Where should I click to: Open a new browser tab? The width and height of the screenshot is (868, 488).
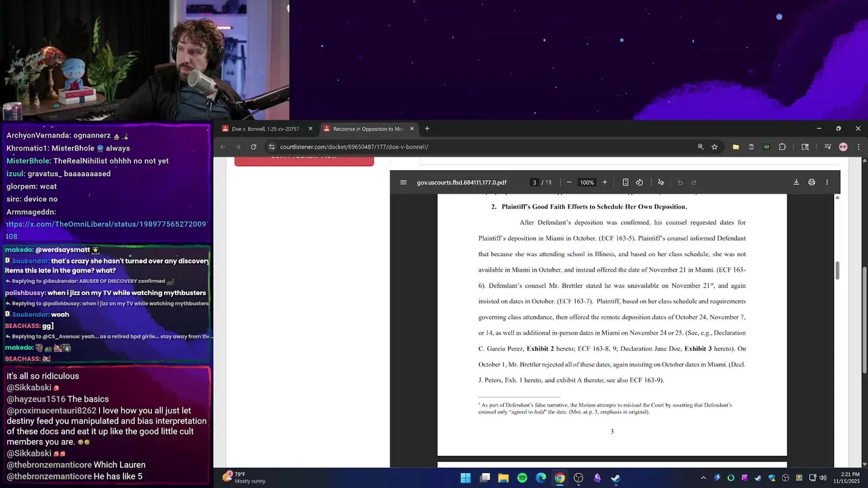coord(427,129)
